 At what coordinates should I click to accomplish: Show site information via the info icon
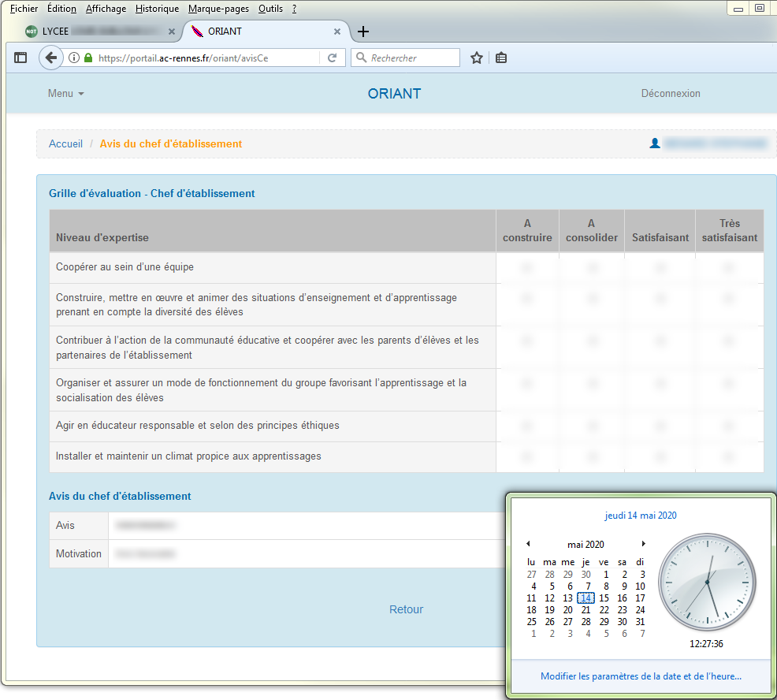pyautogui.click(x=74, y=58)
